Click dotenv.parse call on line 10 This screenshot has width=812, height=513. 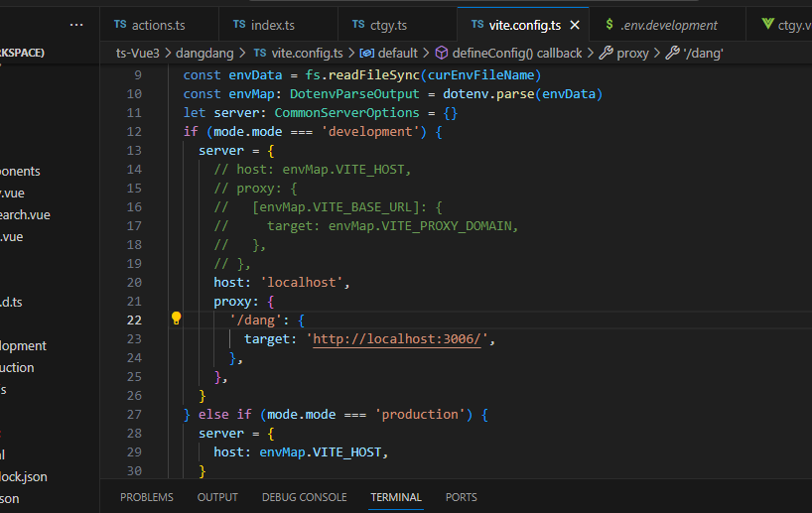click(x=487, y=93)
